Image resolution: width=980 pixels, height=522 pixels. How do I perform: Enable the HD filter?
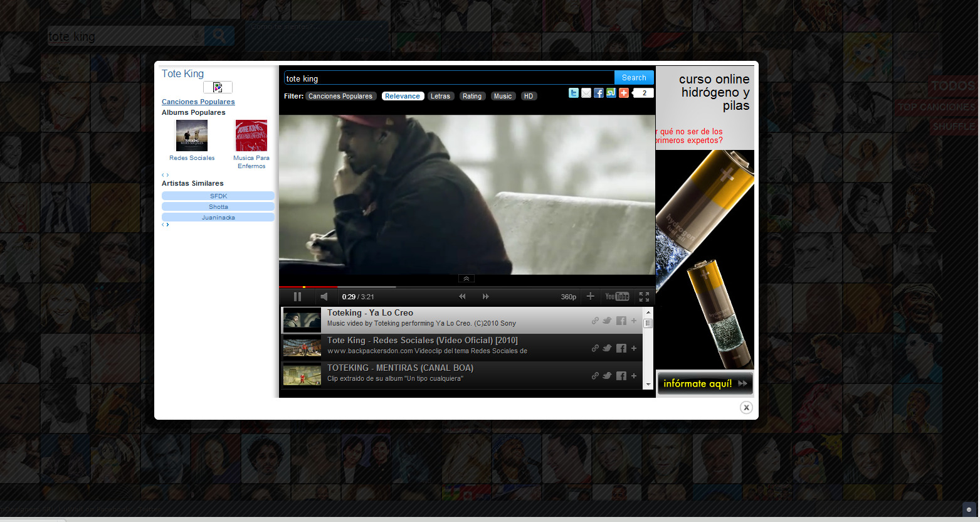[529, 96]
